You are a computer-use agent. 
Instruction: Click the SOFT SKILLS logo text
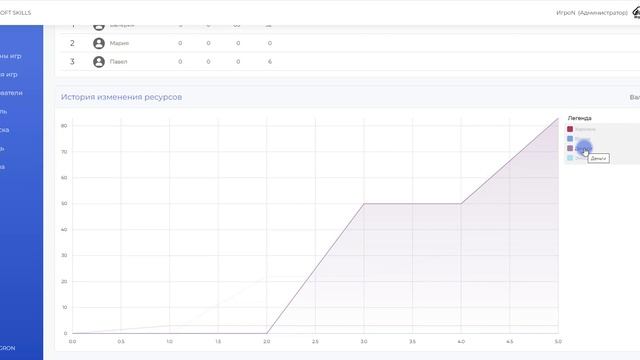click(x=16, y=13)
